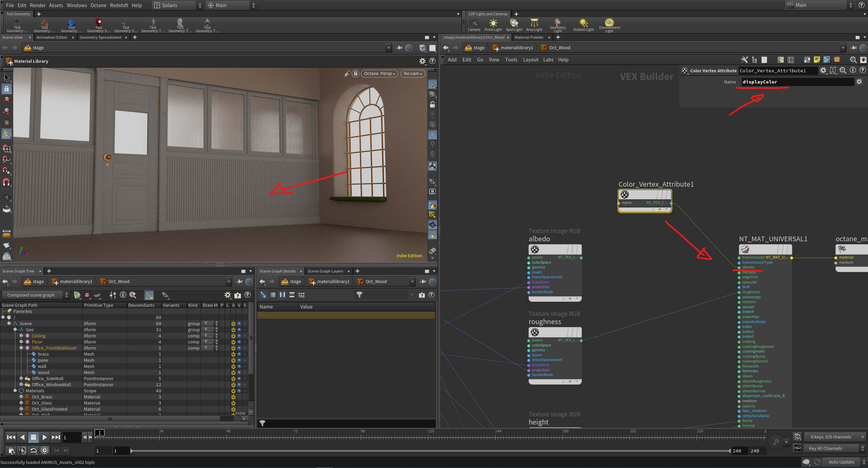Toggle activation of Oct_Brass material
Viewport: 868px width, 468px height.
pos(233,397)
